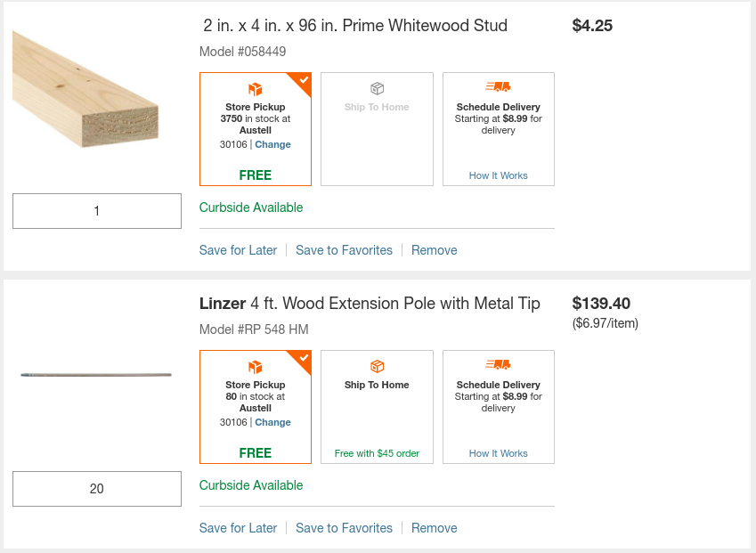Save the Whitewood Stud for later
Viewport: 756px width, 553px height.
point(238,250)
